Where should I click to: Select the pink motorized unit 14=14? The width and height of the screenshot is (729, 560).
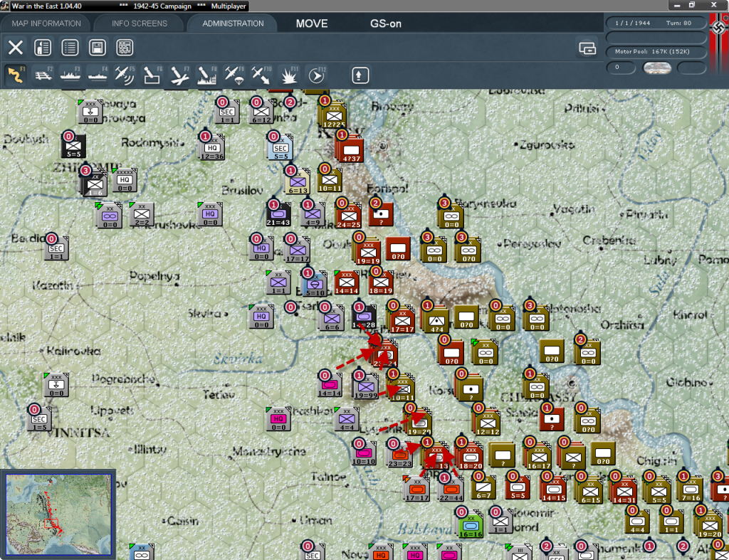click(330, 385)
